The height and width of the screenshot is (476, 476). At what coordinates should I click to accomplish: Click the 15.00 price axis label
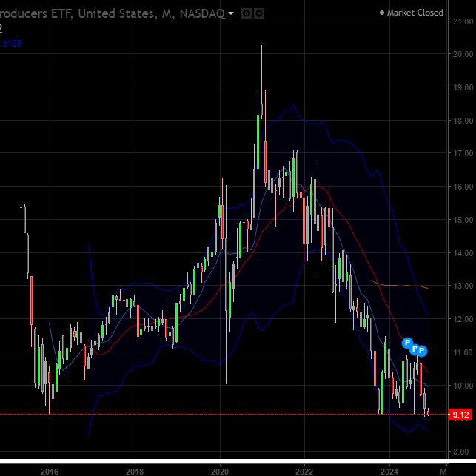click(463, 220)
